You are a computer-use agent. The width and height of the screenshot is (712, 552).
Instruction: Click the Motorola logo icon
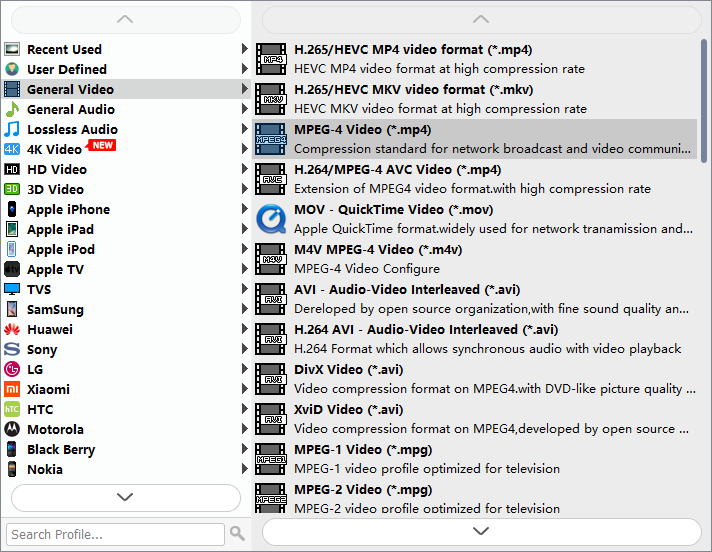coord(12,429)
